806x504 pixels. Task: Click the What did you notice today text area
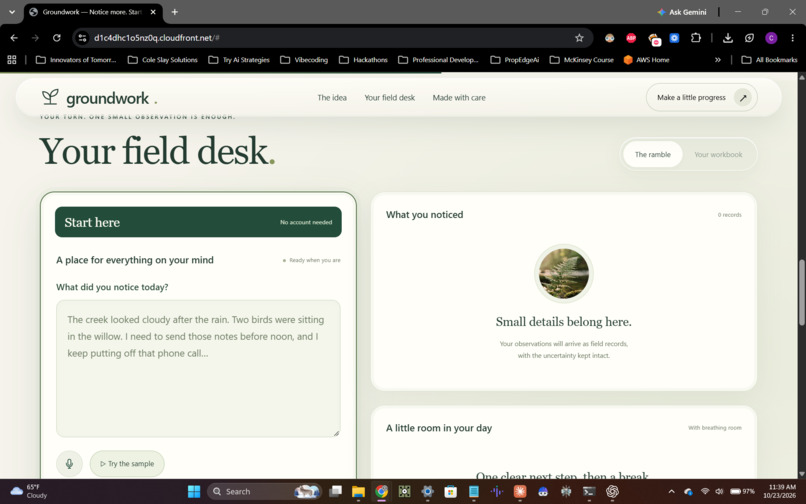(x=198, y=368)
